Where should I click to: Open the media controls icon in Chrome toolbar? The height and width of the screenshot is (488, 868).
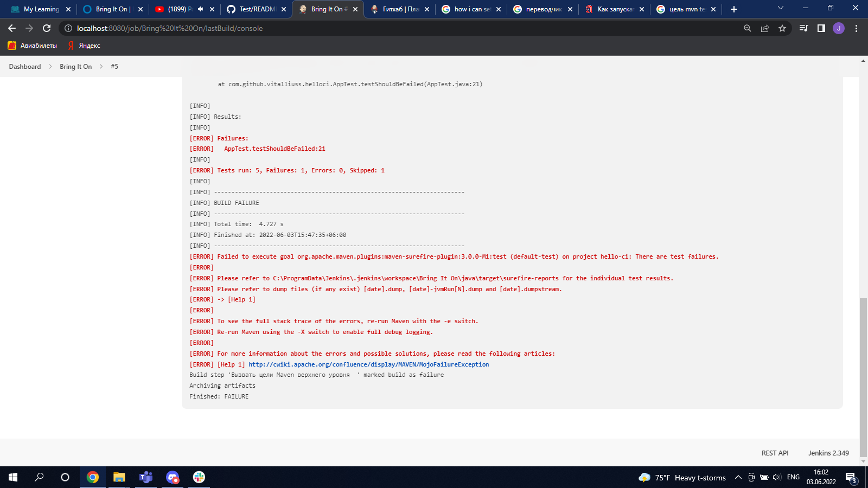[x=804, y=28]
